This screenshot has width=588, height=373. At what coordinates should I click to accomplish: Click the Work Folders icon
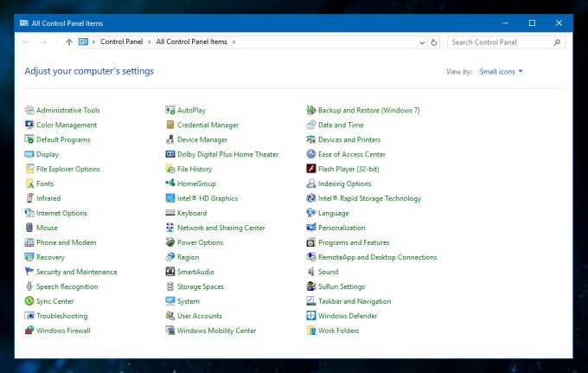tap(311, 331)
